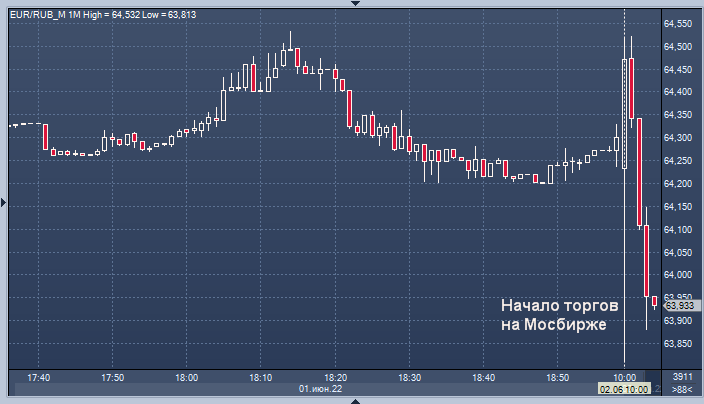Click the current price label 63,933

coord(680,306)
